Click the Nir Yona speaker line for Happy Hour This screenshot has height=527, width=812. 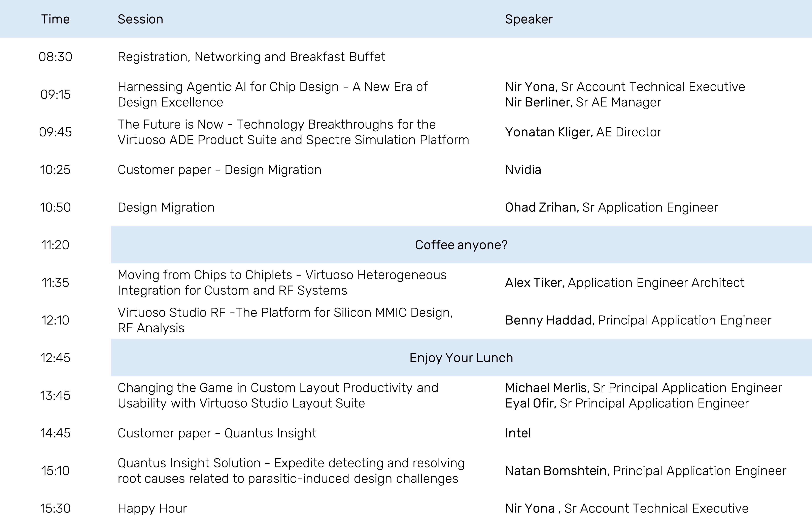627,508
